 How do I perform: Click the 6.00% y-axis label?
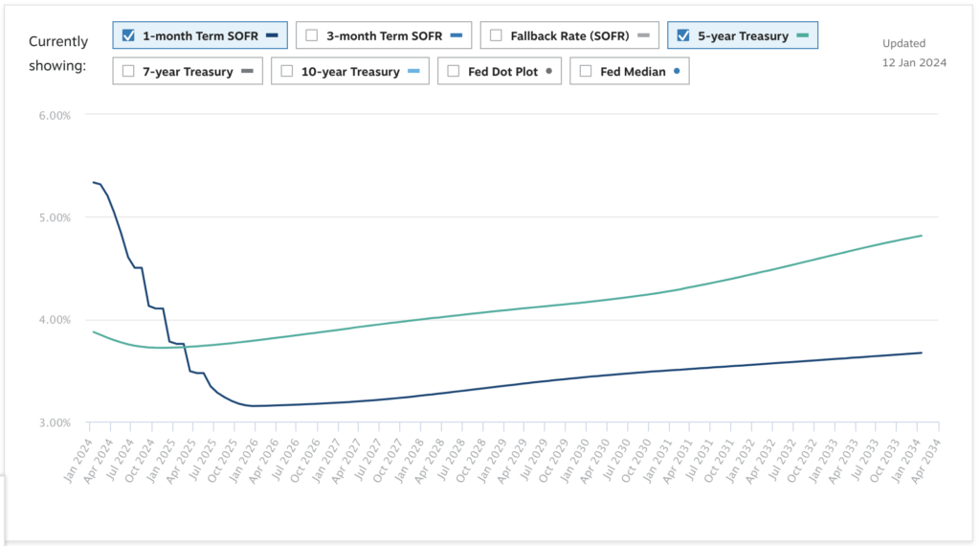click(x=53, y=115)
